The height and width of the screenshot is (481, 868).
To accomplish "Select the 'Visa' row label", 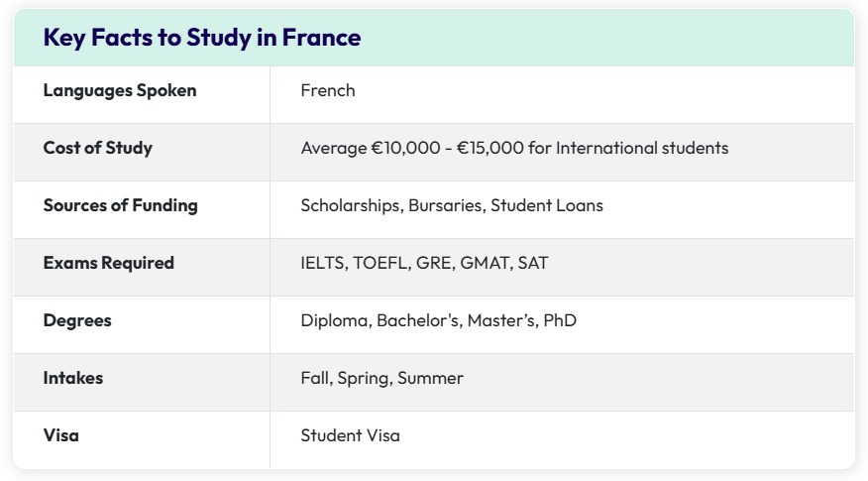I will click(60, 435).
